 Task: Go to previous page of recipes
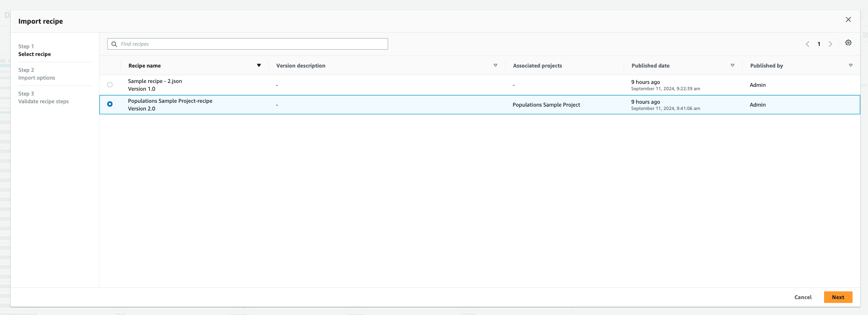coord(807,44)
